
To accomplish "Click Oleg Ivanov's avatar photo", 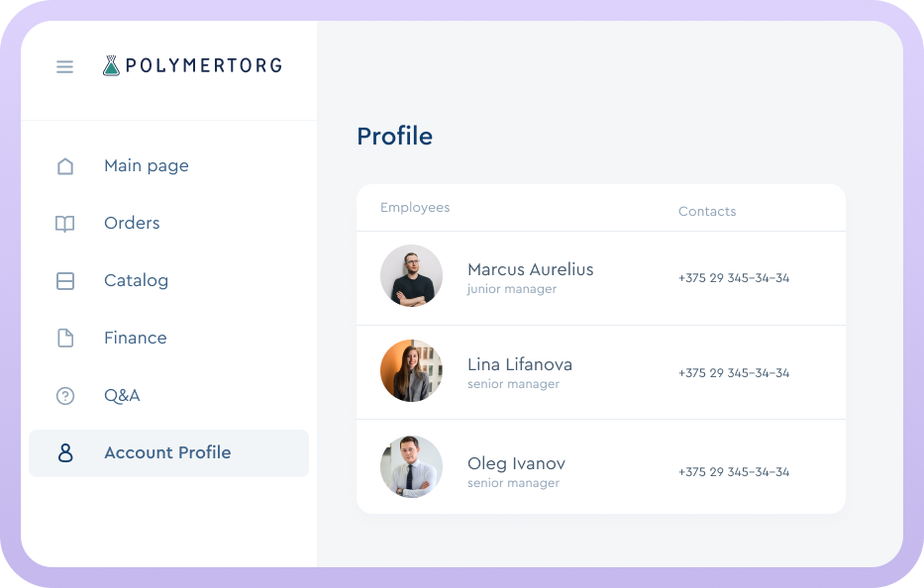I will [x=411, y=466].
